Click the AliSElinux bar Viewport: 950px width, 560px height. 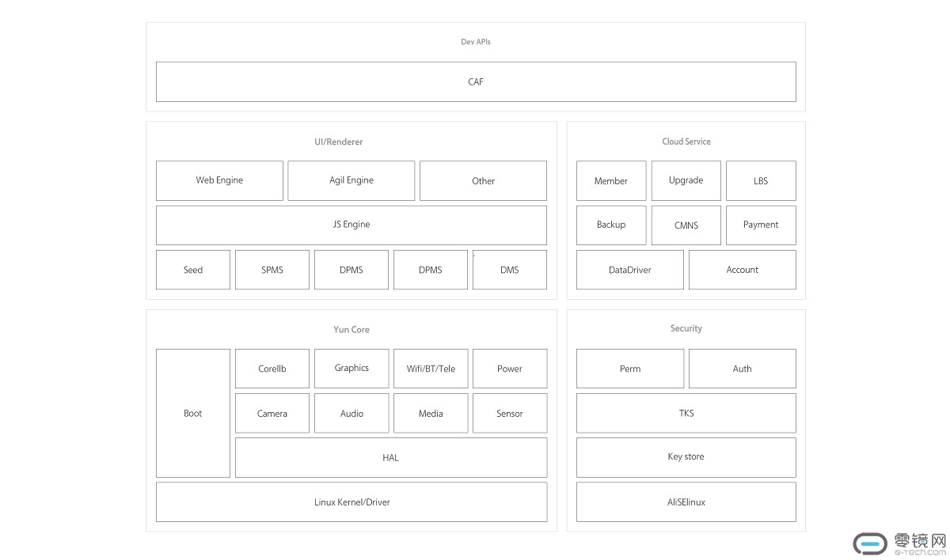coord(686,502)
